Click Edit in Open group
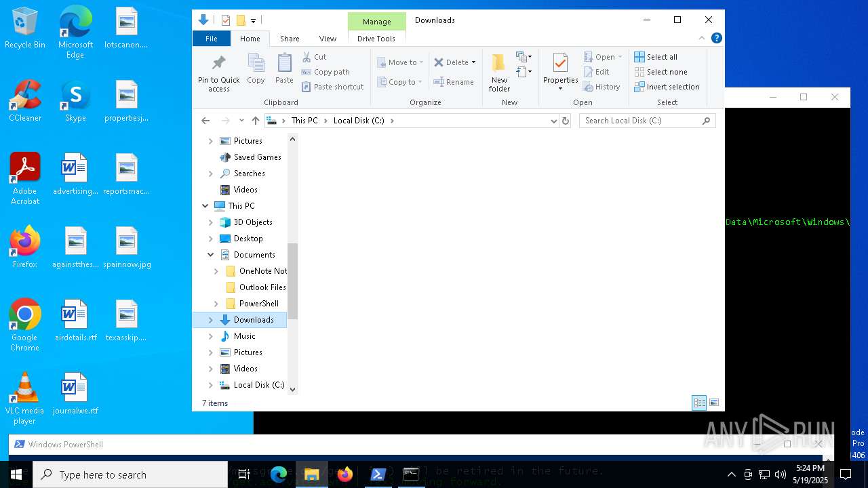Screen dimensions: 868x488 point(597,72)
